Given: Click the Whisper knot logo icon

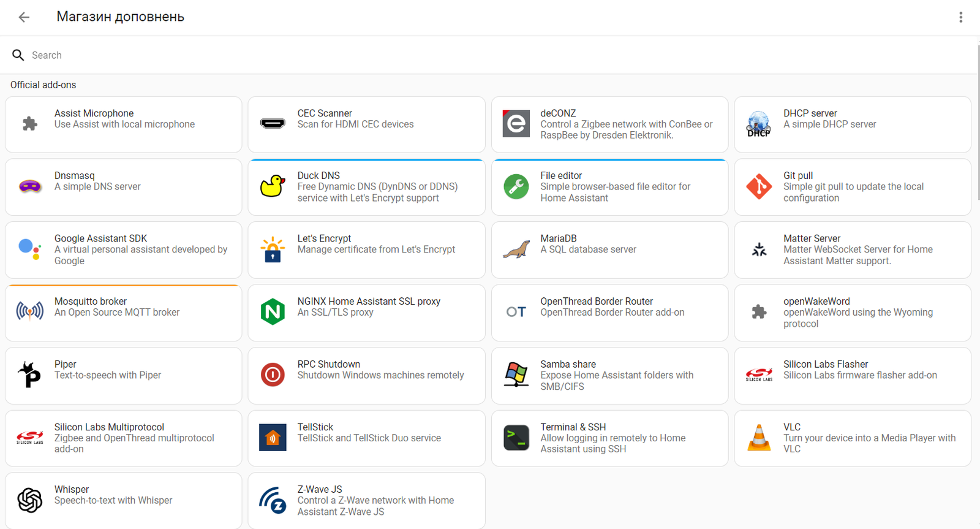Looking at the screenshot, I should pos(30,500).
